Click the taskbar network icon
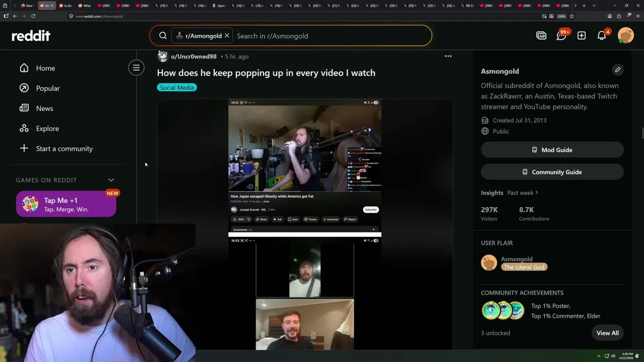644x362 pixels. pos(607,356)
